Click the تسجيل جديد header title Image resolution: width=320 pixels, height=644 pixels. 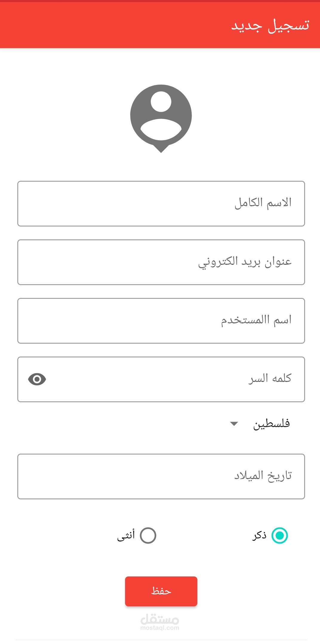click(x=270, y=25)
